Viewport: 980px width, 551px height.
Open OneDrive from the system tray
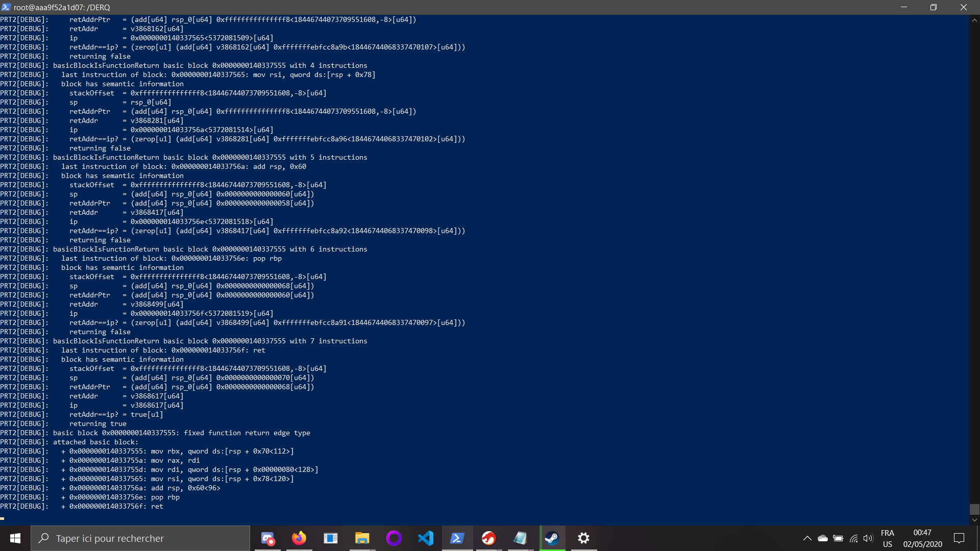coord(822,538)
